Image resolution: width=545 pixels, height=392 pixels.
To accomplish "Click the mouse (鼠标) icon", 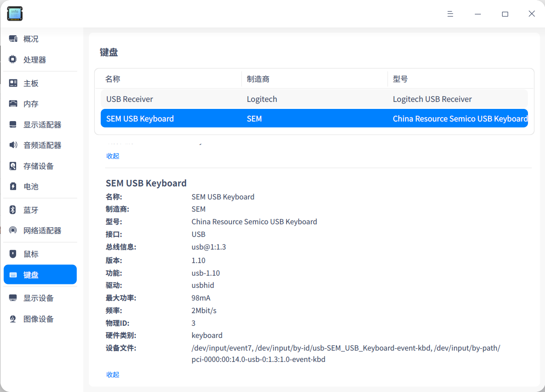I will (x=13, y=254).
